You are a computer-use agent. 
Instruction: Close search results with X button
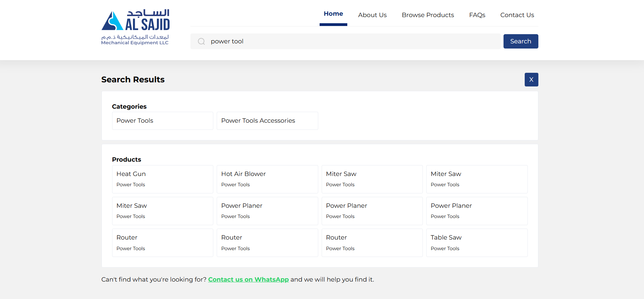(531, 80)
